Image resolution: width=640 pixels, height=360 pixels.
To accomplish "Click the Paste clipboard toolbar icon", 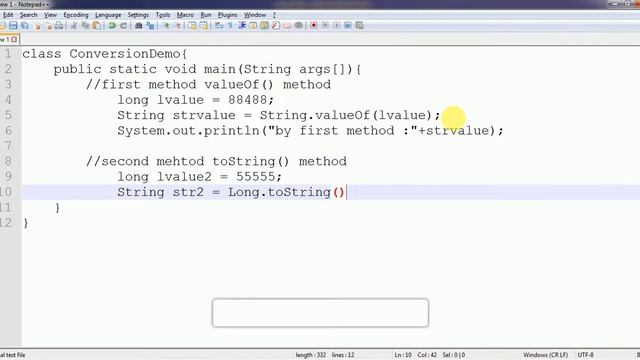I will 97,26.
